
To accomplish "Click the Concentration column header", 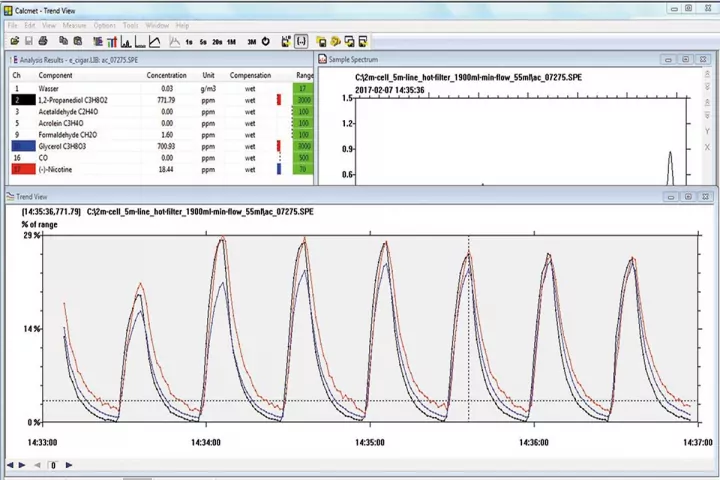I will click(x=166, y=75).
